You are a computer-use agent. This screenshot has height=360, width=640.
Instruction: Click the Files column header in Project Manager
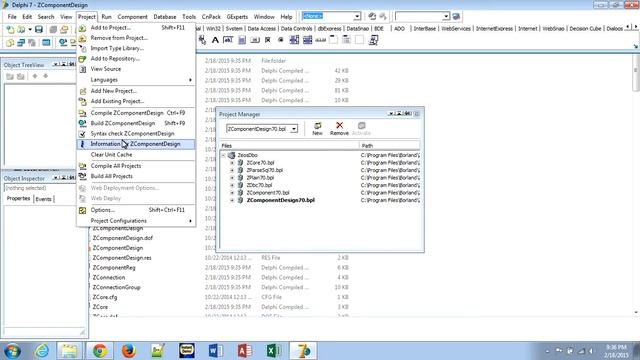click(289, 145)
